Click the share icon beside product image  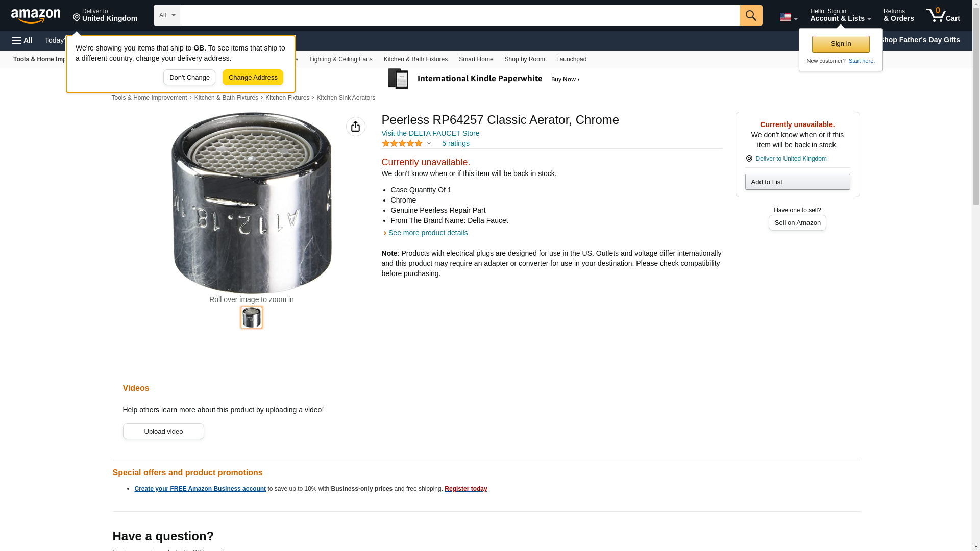coord(355,127)
